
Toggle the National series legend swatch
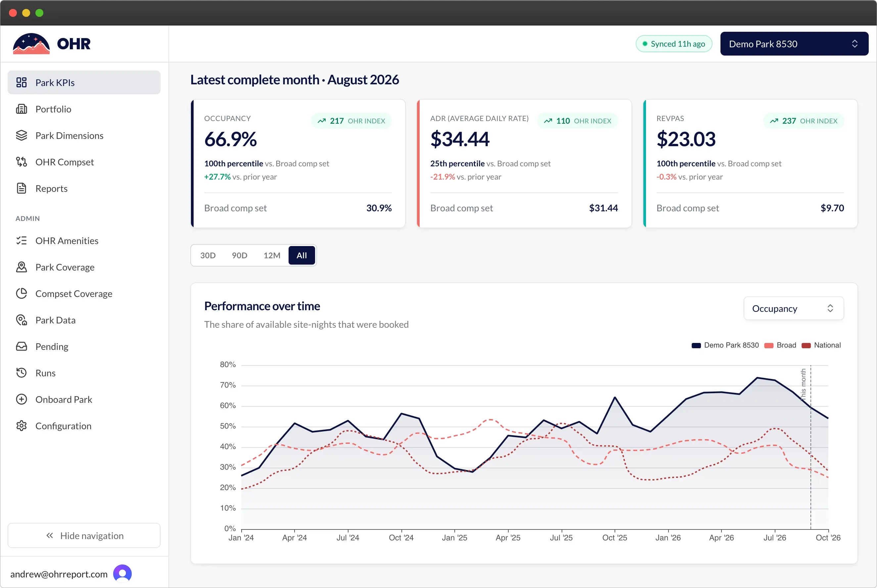[806, 346]
